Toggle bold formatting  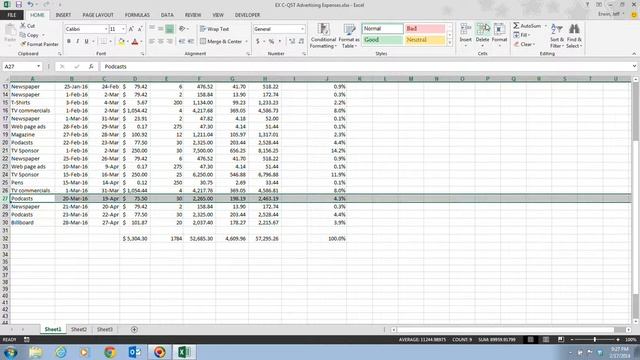click(69, 41)
